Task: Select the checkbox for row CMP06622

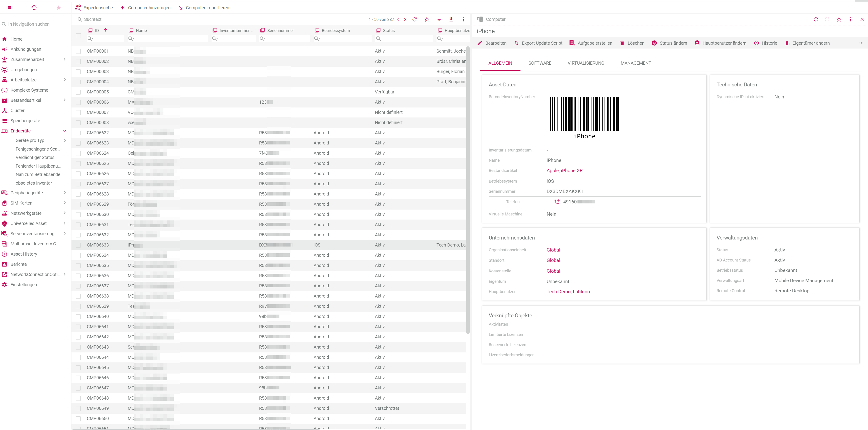Action: coord(78,133)
